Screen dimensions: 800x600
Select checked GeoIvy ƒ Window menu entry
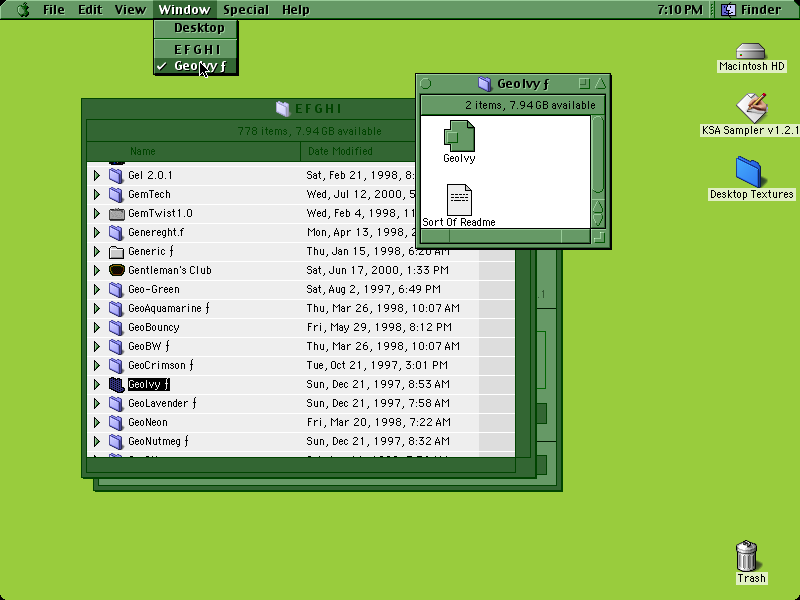196,66
